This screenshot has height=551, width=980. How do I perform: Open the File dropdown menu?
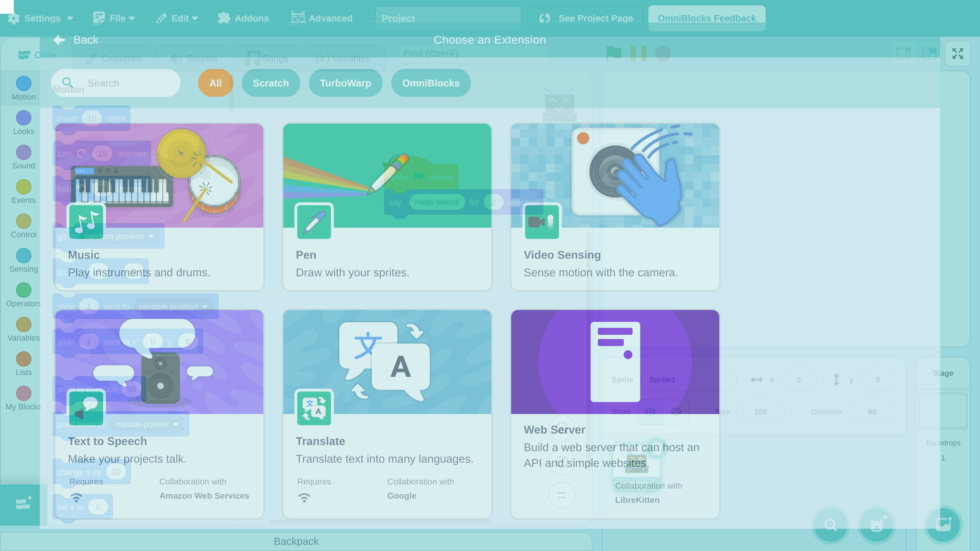coord(114,18)
